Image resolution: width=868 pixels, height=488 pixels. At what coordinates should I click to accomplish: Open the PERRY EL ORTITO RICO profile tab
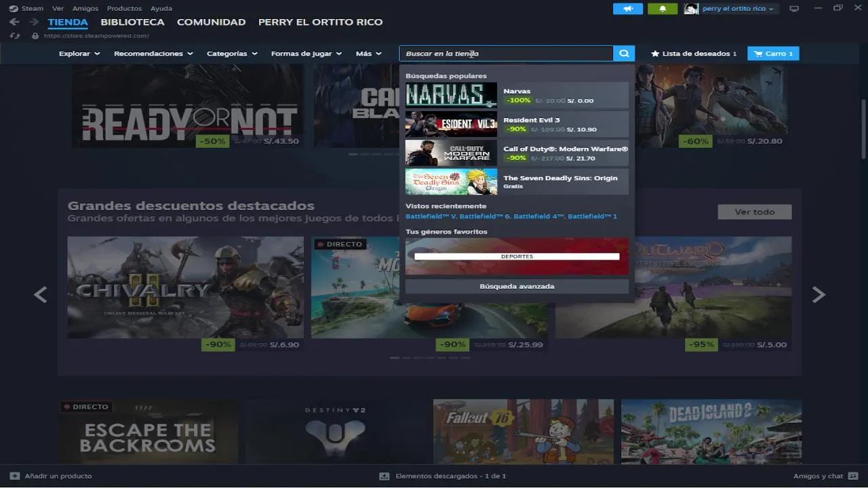320,22
